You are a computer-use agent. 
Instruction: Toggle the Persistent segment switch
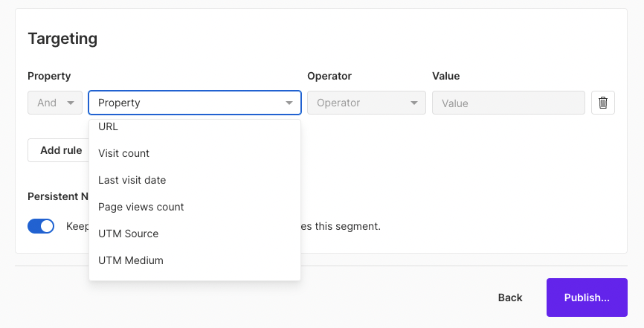pos(41,226)
